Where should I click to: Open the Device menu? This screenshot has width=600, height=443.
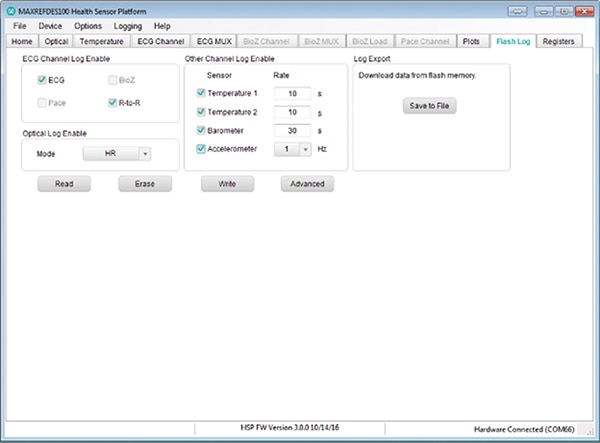(50, 25)
